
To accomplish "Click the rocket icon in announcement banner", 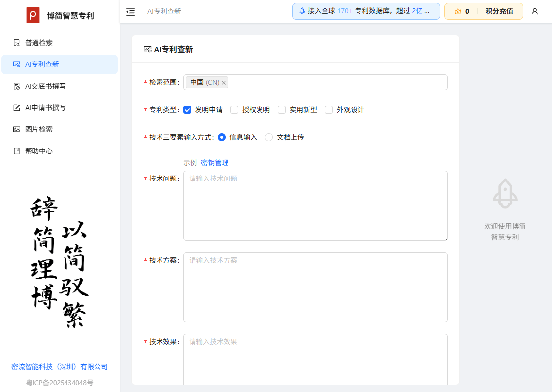I will [x=302, y=11].
